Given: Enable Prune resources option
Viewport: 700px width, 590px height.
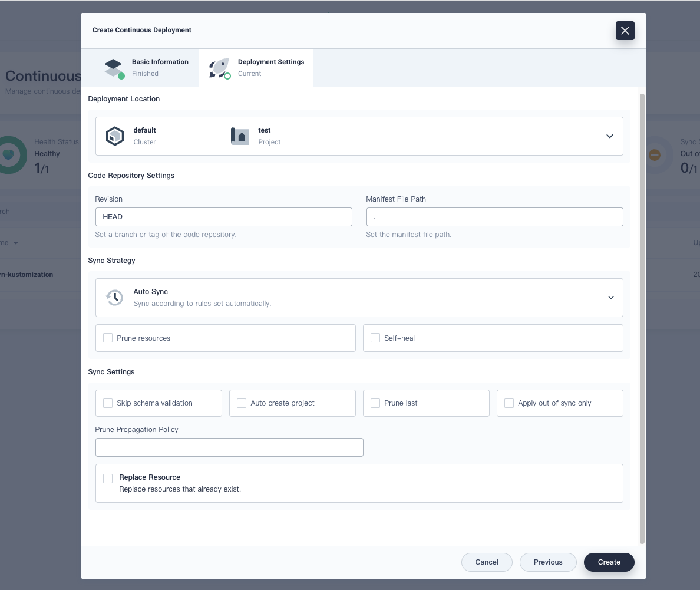Looking at the screenshot, I should click(108, 337).
